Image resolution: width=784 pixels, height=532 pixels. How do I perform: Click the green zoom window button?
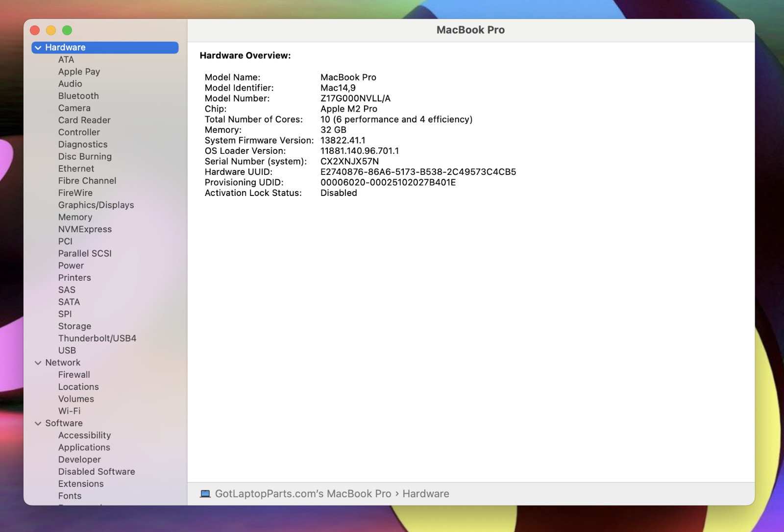(x=67, y=30)
